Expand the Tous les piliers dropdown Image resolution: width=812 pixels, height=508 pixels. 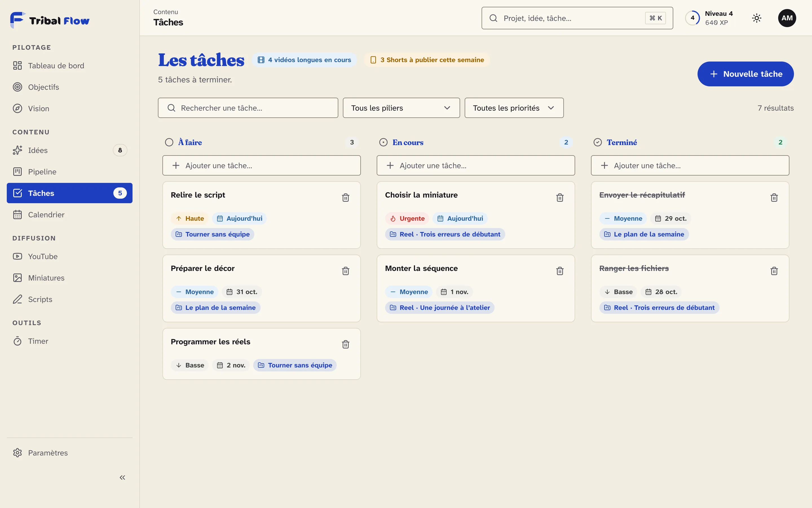pos(401,108)
